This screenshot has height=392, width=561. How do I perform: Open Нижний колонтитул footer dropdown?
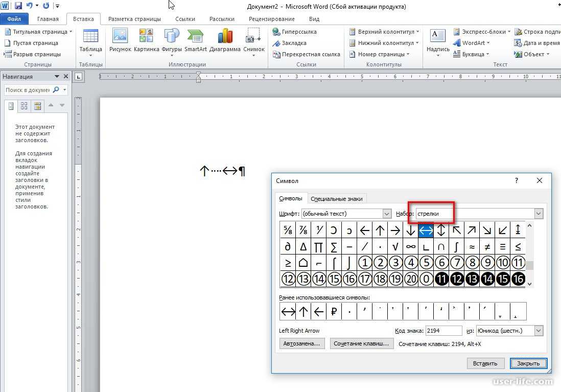(384, 43)
